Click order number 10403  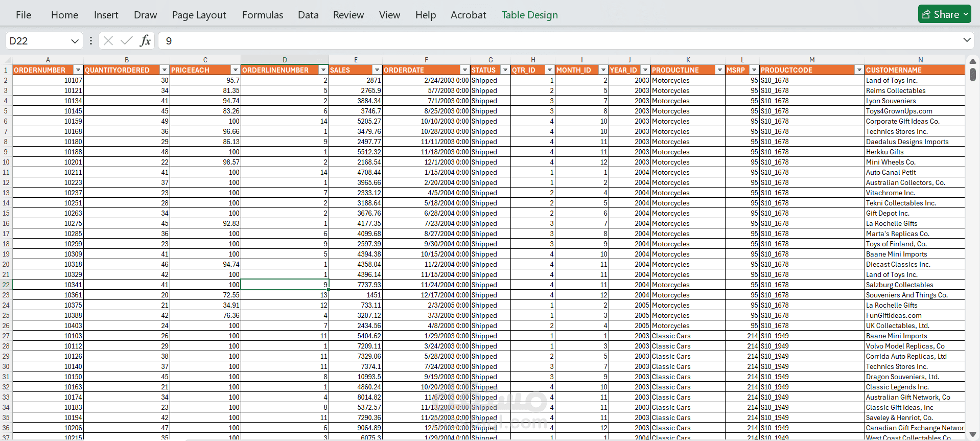48,326
